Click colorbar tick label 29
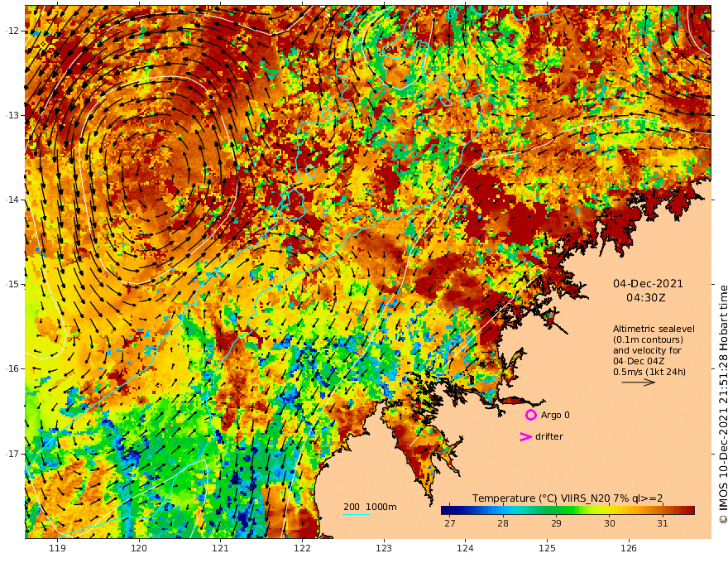728x563 pixels. pos(556,523)
